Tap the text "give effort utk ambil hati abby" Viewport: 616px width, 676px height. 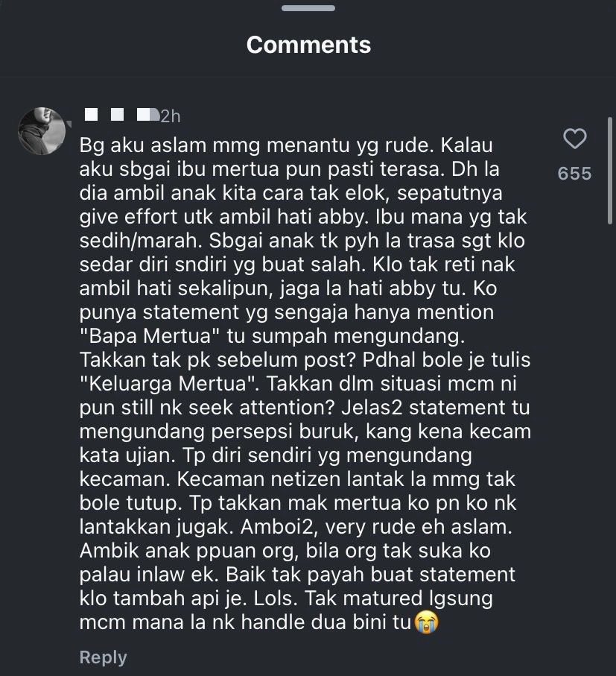(x=224, y=217)
